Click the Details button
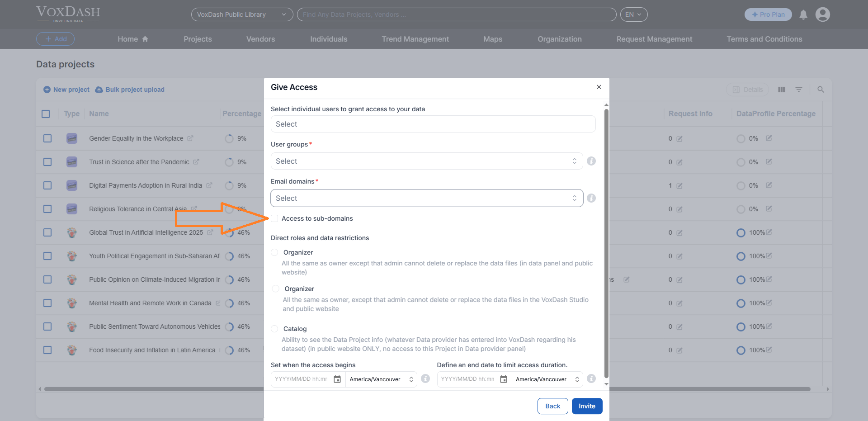868x421 pixels. tap(748, 90)
